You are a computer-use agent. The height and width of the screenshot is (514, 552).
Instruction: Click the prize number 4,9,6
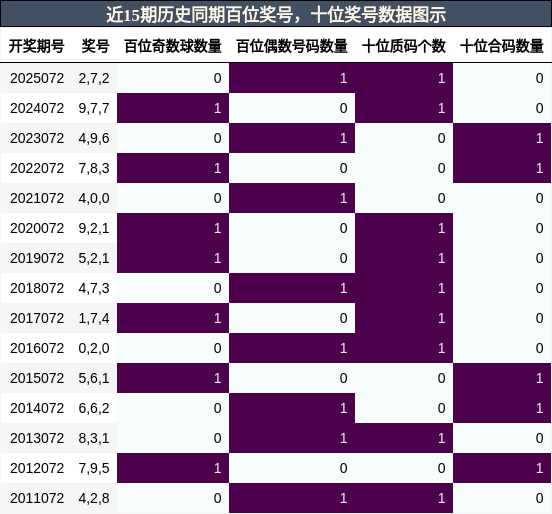94,138
